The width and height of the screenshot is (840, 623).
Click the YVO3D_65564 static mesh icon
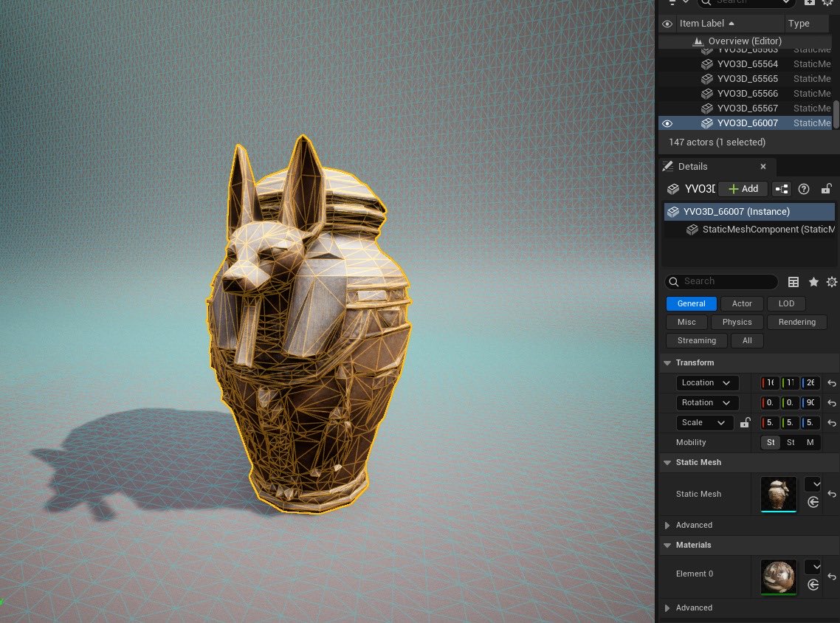pyautogui.click(x=707, y=64)
